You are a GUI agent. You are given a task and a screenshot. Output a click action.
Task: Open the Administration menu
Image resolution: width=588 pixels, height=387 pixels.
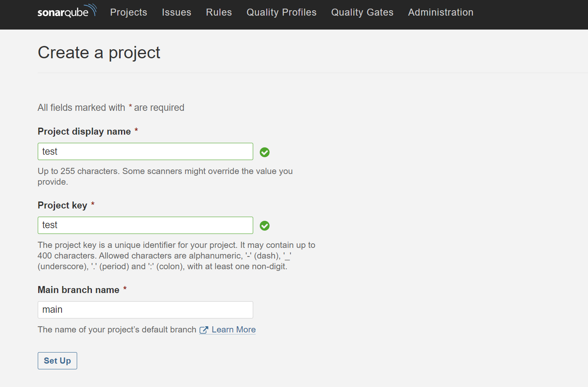tap(440, 12)
